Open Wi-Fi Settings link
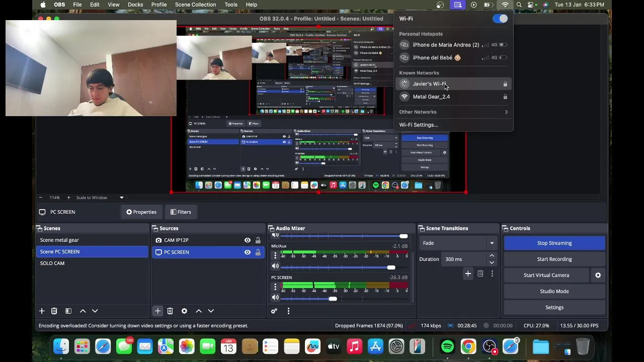 pos(419,125)
